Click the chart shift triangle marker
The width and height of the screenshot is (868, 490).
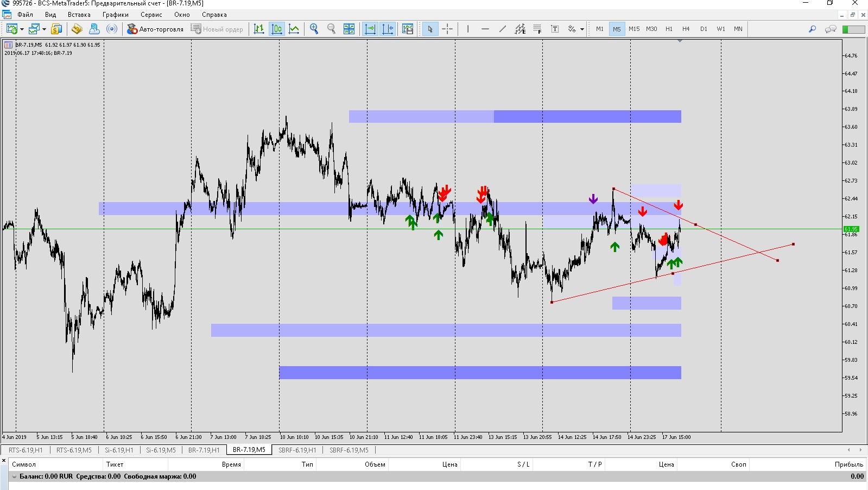680,41
